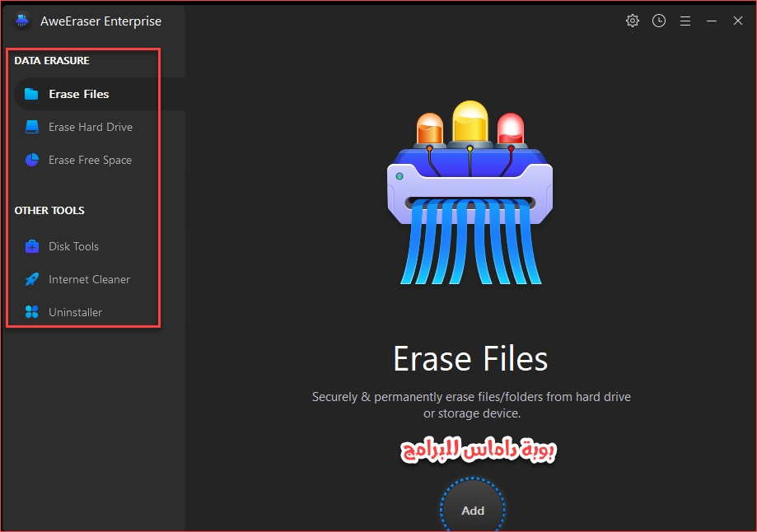Click the DATA ERASURE section heading
The image size is (757, 532).
coord(52,61)
